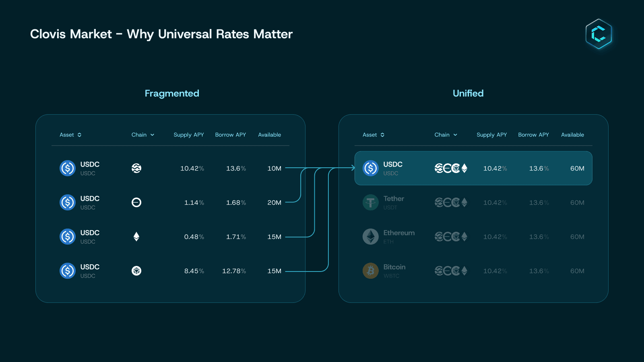Sort by Asset in the Fragmented table
The height and width of the screenshot is (362, 644).
(70, 135)
